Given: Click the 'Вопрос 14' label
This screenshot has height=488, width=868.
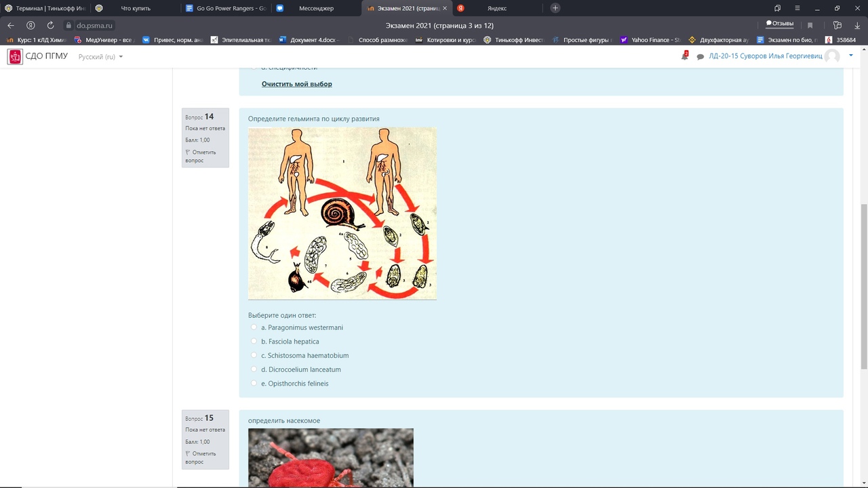Looking at the screenshot, I should (199, 117).
